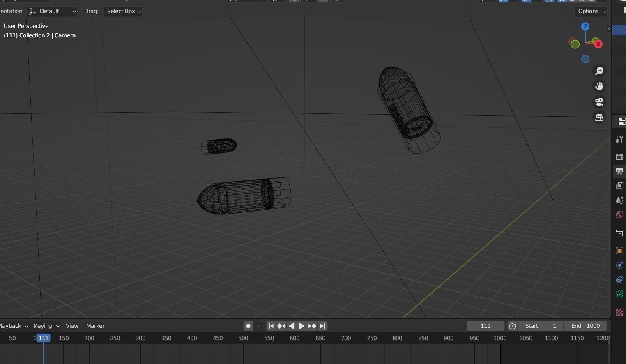Open the Options dropdown in viewport
626x364 pixels.
591,11
